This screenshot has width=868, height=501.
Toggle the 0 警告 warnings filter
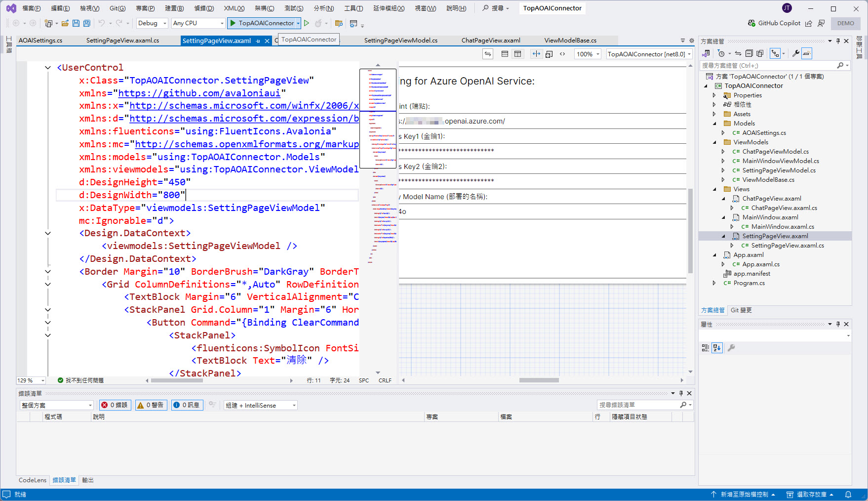coord(152,405)
